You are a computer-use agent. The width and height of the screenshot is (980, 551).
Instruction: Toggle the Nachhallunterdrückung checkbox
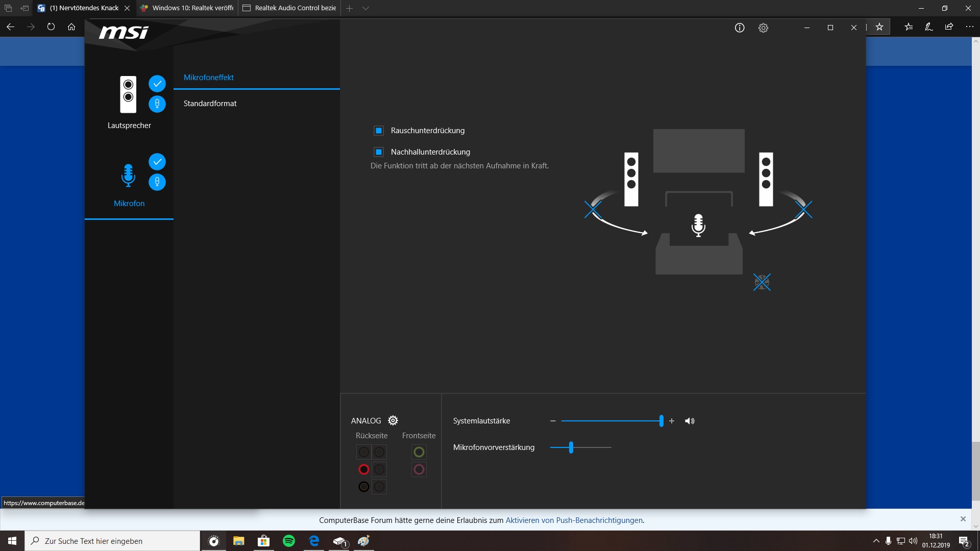click(x=379, y=152)
